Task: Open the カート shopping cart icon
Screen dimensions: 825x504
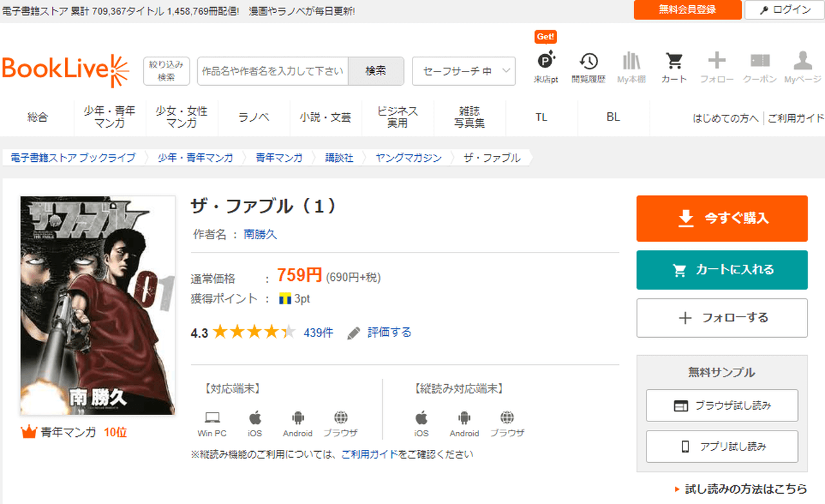Action: 674,63
